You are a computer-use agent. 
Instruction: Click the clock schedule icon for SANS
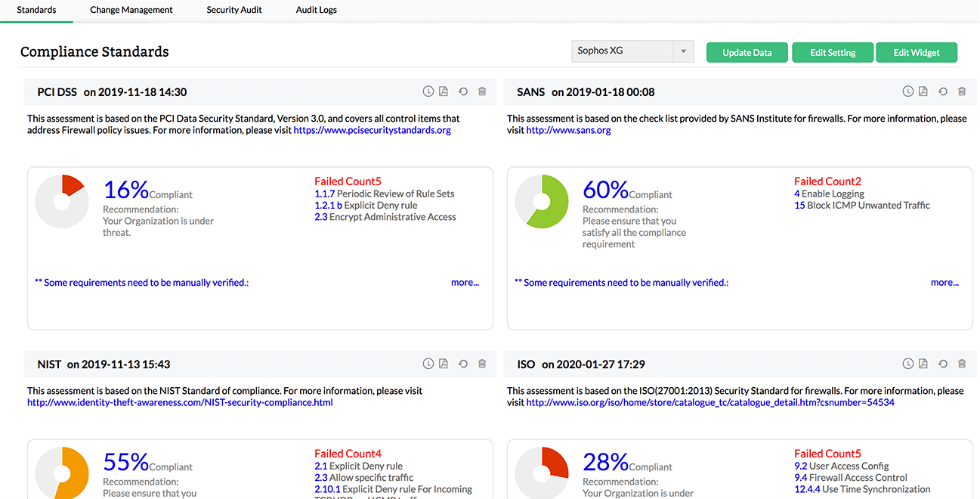pyautogui.click(x=907, y=91)
